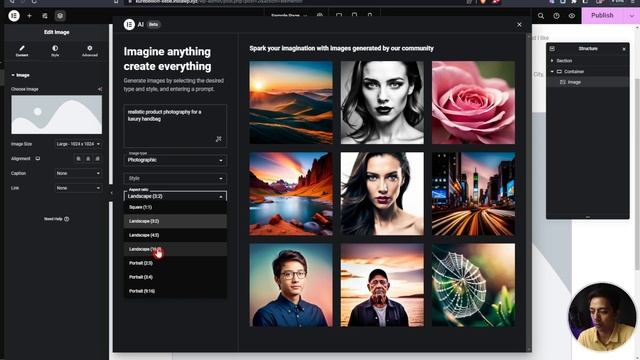Select Portrait (3:4) aspect ratio
The height and width of the screenshot is (360, 640).
coord(175,277)
